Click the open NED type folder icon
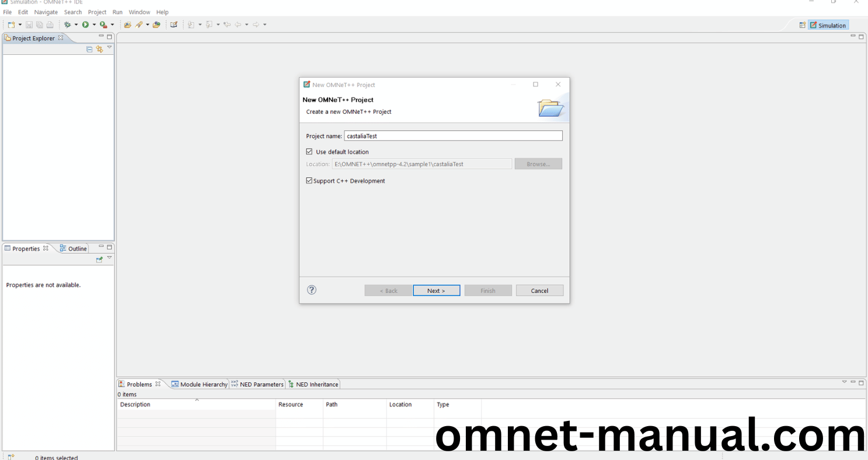This screenshot has width=868, height=460. tap(156, 25)
